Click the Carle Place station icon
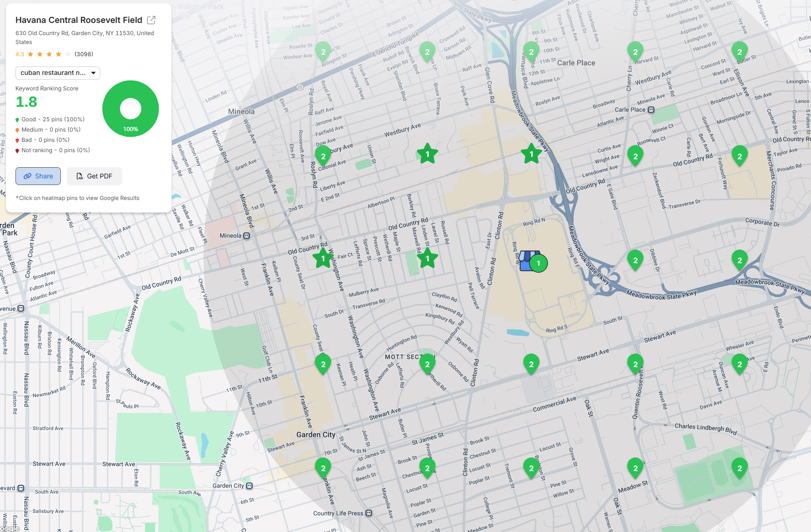Image resolution: width=811 pixels, height=532 pixels. click(651, 110)
